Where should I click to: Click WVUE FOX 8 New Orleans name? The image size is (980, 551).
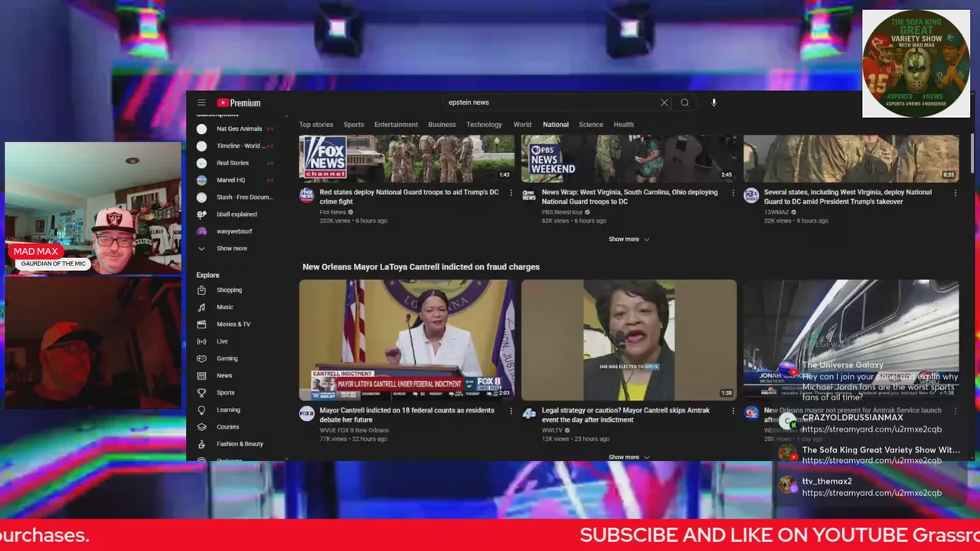(x=354, y=430)
